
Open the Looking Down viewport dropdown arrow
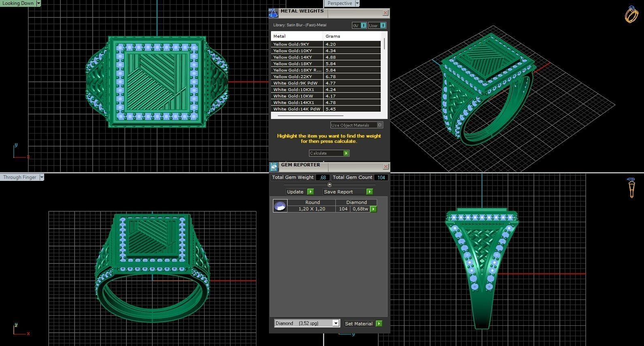pyautogui.click(x=38, y=3)
